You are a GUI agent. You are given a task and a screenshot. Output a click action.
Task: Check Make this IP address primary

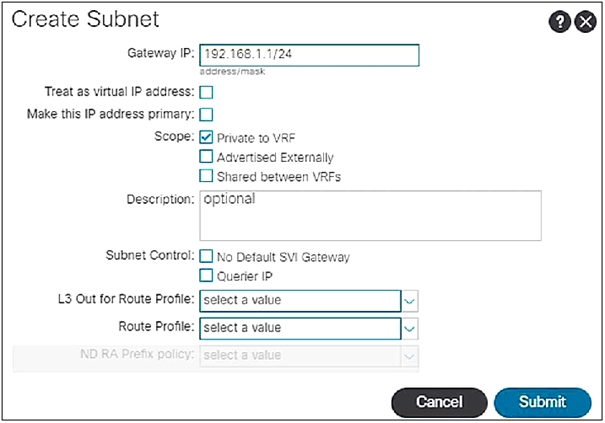coord(207,114)
